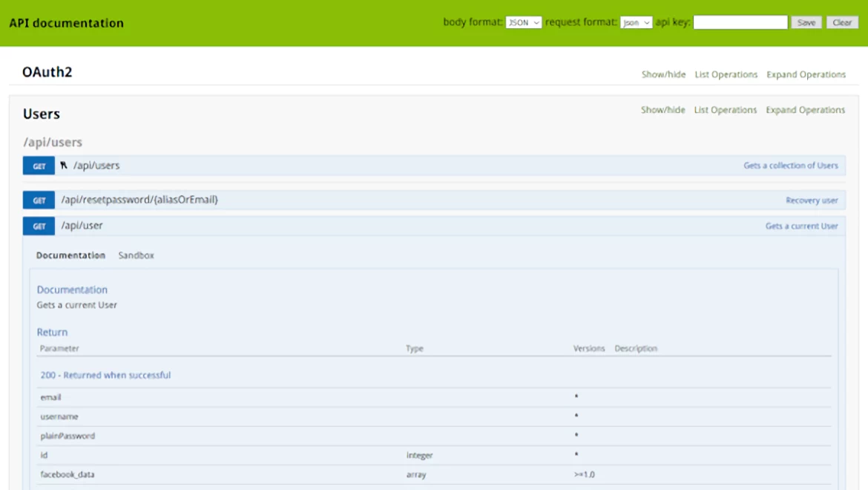868x490 pixels.
Task: Click the plainPassword parameter row
Action: [x=434, y=436]
